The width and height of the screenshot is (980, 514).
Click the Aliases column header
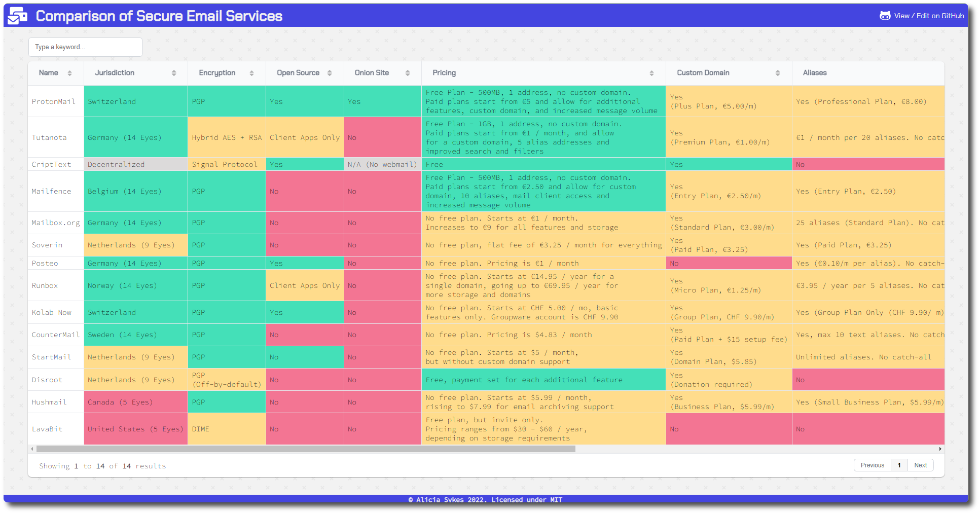pyautogui.click(x=868, y=73)
